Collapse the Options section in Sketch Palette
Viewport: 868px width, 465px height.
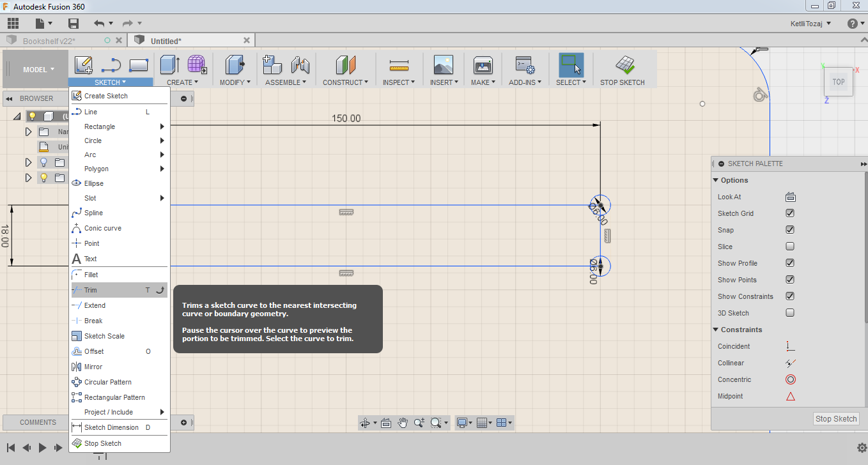click(x=716, y=180)
